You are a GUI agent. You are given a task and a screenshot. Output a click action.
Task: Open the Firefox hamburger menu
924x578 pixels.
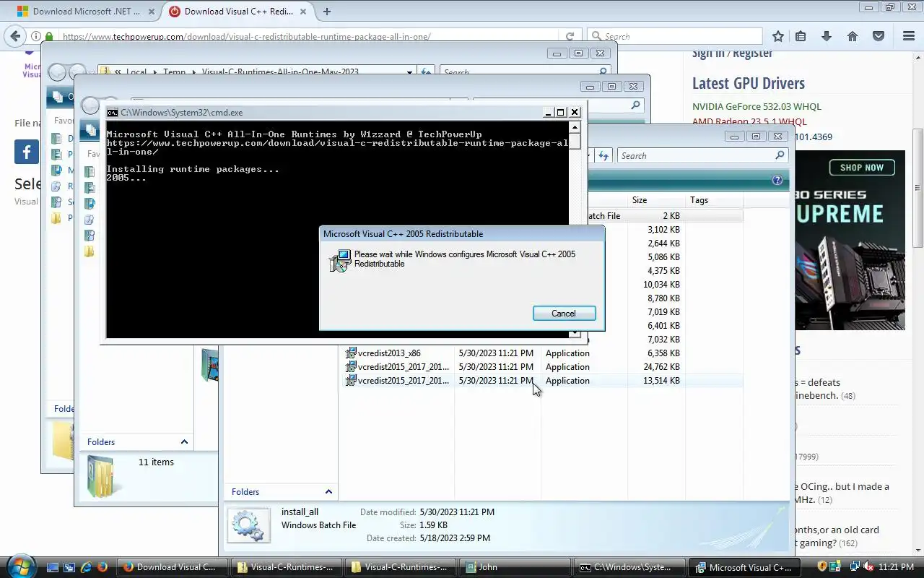pyautogui.click(x=909, y=36)
